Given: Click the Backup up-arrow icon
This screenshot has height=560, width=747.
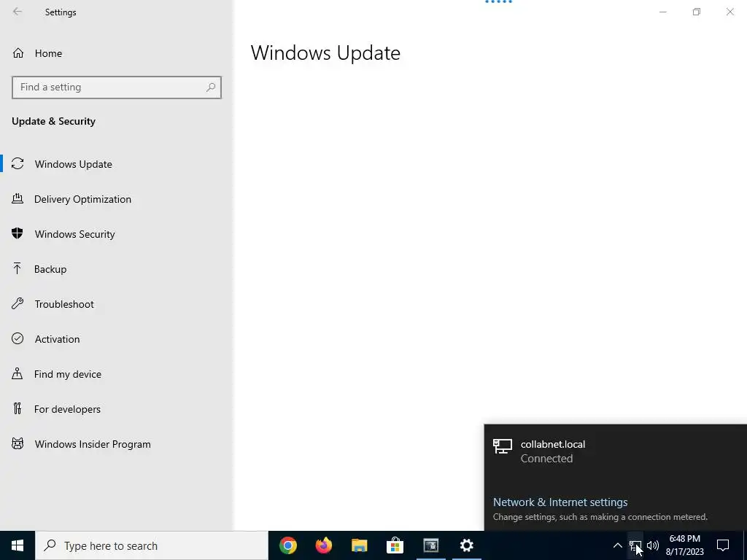Looking at the screenshot, I should (18, 268).
